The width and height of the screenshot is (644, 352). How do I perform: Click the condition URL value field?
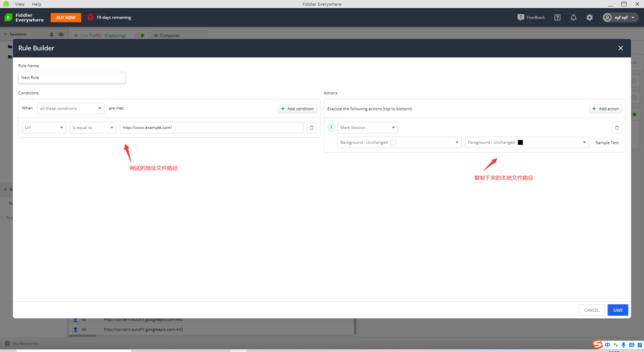click(x=212, y=128)
